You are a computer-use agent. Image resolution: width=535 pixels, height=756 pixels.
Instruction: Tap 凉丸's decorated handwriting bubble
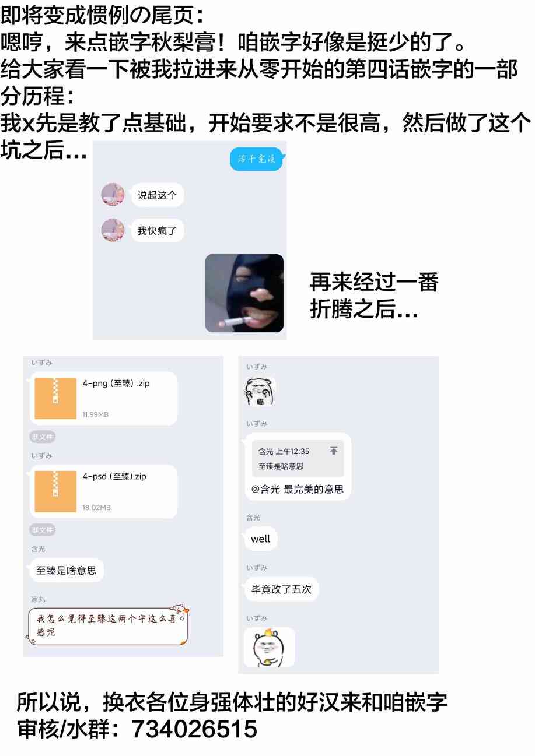point(109,625)
